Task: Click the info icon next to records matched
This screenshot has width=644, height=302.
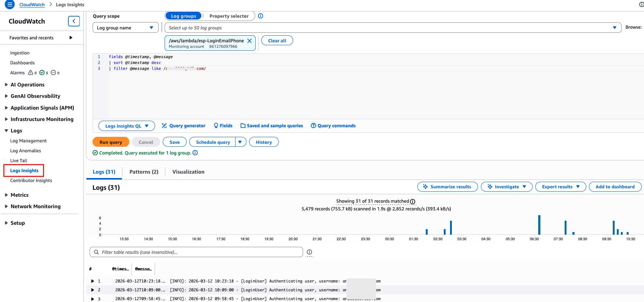Action: pos(413,202)
